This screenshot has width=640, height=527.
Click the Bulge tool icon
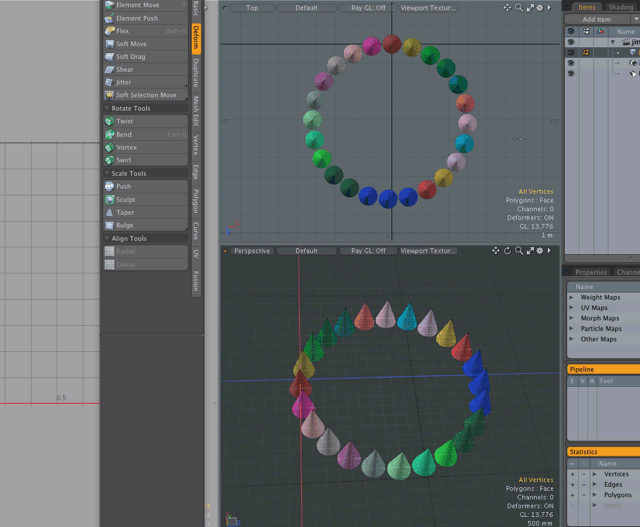point(109,225)
